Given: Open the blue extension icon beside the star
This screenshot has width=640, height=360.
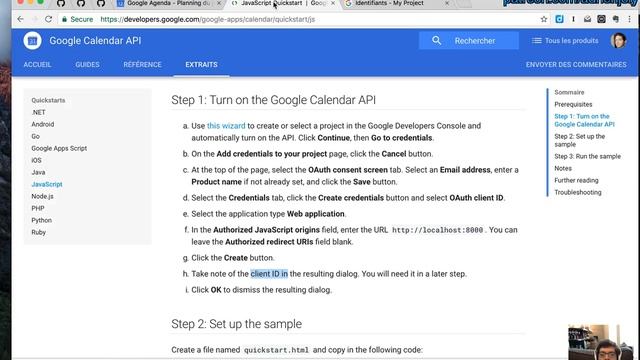Looking at the screenshot, I should (559, 19).
